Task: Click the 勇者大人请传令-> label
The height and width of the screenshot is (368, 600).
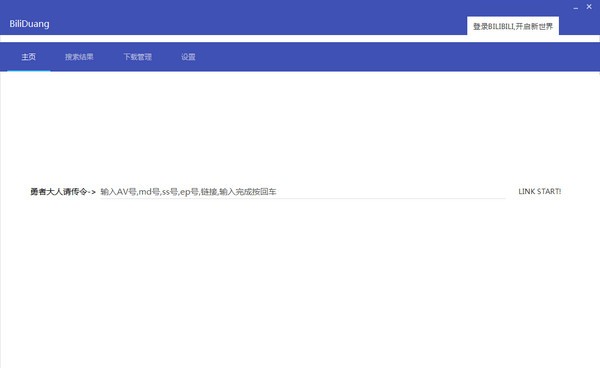Action: click(x=63, y=192)
